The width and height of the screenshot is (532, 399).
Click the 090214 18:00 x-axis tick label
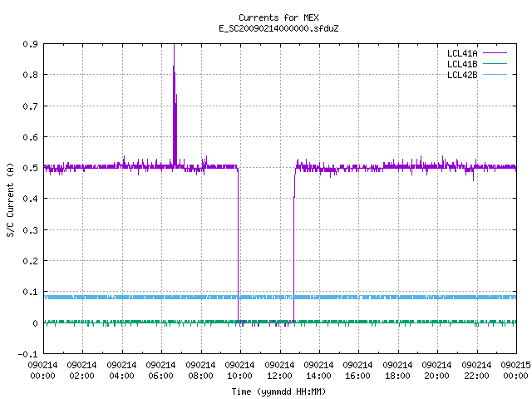tap(397, 371)
